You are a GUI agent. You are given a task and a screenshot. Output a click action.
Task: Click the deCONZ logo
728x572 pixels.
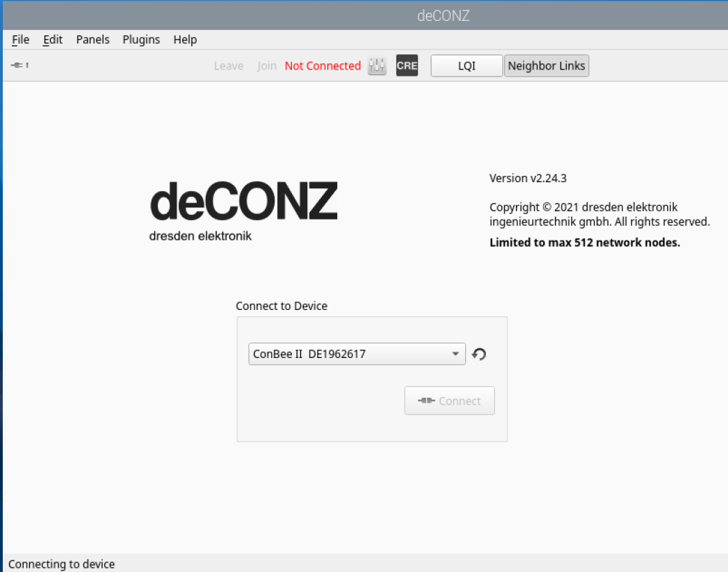click(x=244, y=211)
